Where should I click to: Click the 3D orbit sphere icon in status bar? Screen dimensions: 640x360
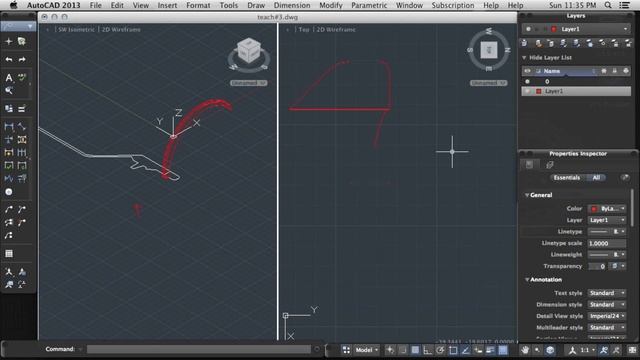pyautogui.click(x=550, y=350)
